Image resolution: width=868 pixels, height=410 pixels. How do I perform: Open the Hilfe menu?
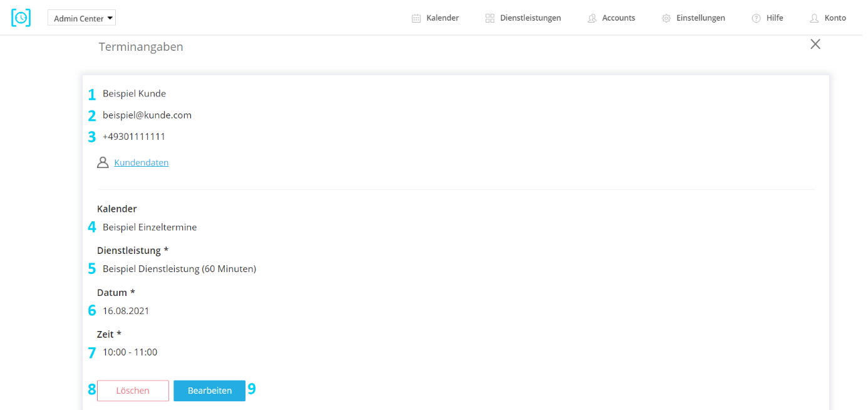775,18
